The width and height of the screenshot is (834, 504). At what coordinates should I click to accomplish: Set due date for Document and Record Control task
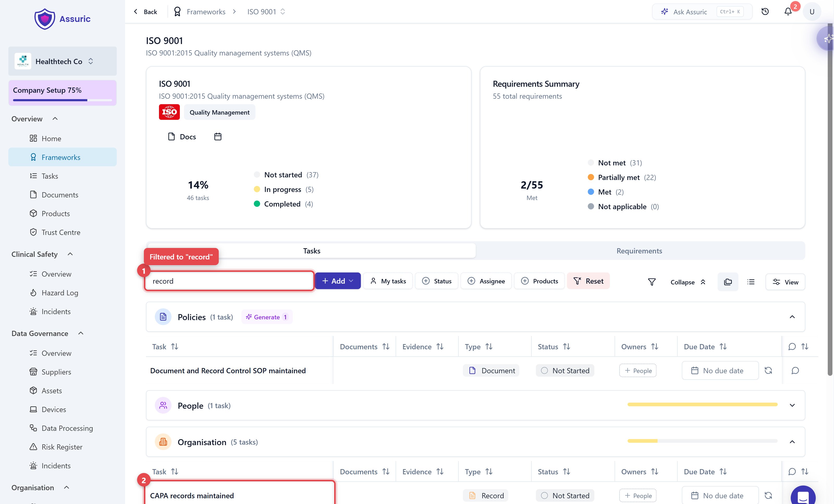(720, 370)
